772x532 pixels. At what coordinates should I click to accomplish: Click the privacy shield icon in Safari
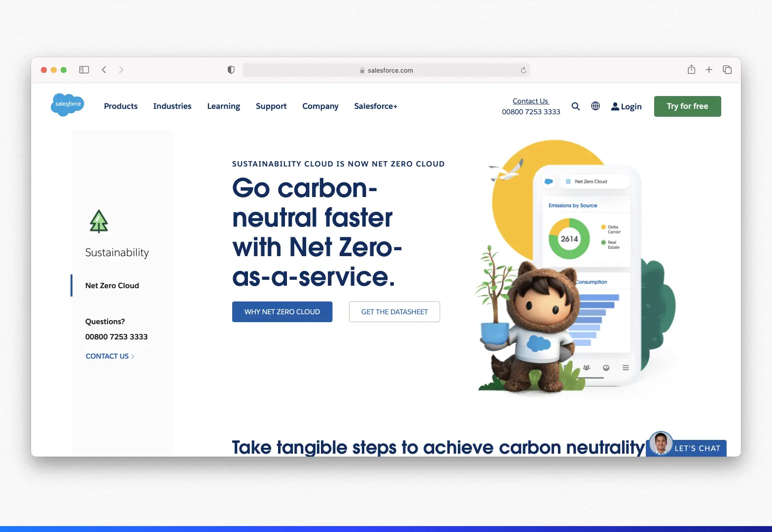tap(231, 69)
